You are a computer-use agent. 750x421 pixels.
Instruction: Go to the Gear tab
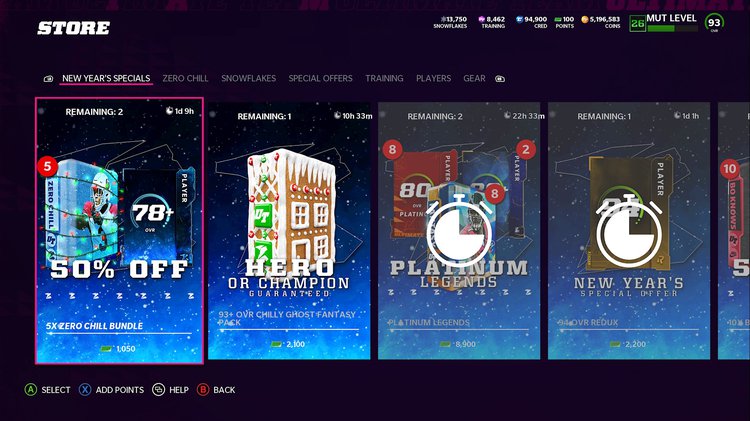click(x=474, y=78)
